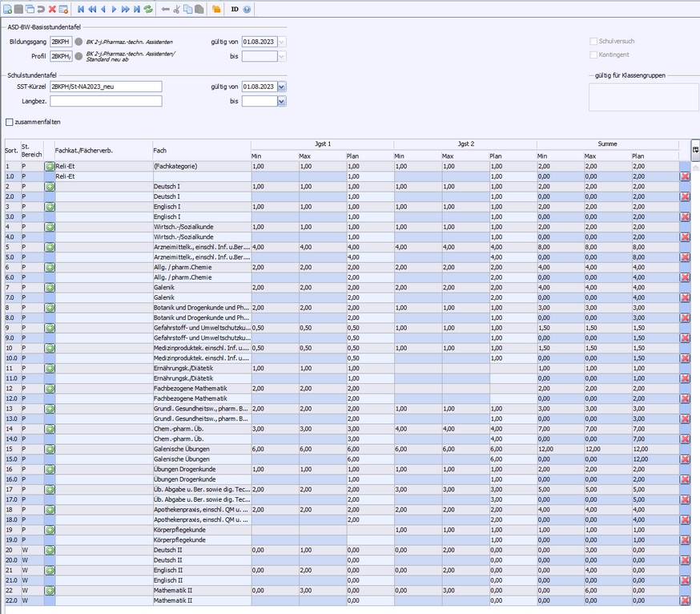Delete the Galenik 7.0 row with red X
This screenshot has width=700, height=614.
pos(685,297)
